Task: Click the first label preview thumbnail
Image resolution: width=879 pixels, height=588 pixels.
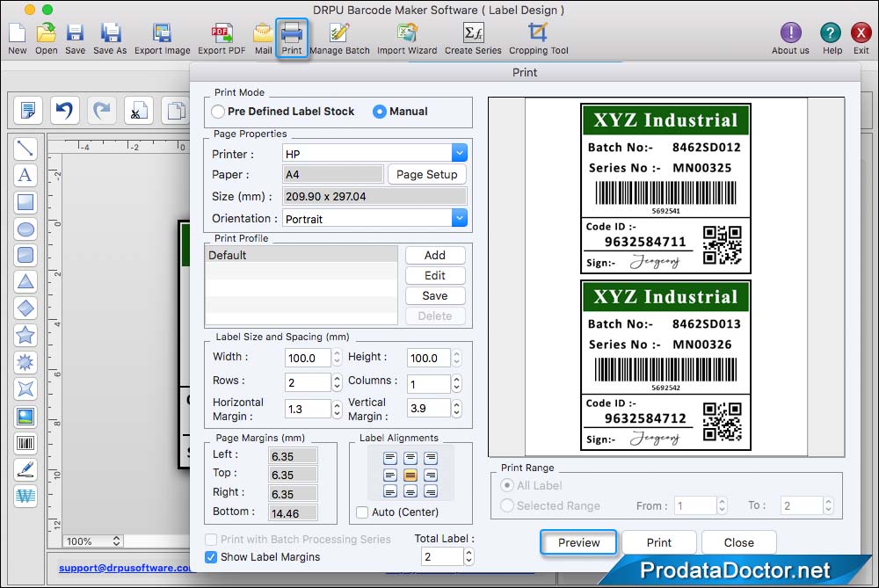Action: coord(665,188)
